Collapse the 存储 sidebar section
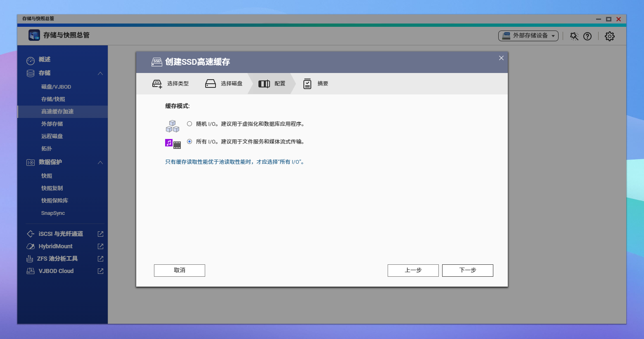Viewport: 644px width, 339px height. click(x=100, y=73)
